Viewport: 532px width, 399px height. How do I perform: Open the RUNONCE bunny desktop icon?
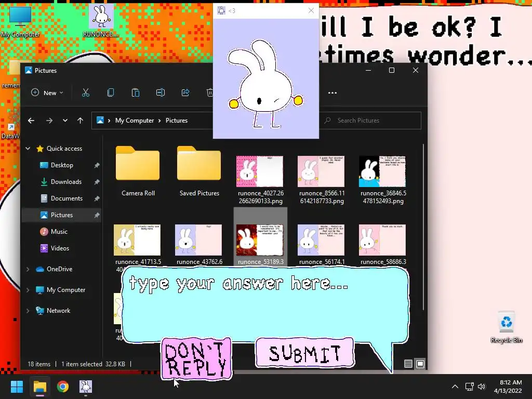pyautogui.click(x=101, y=21)
